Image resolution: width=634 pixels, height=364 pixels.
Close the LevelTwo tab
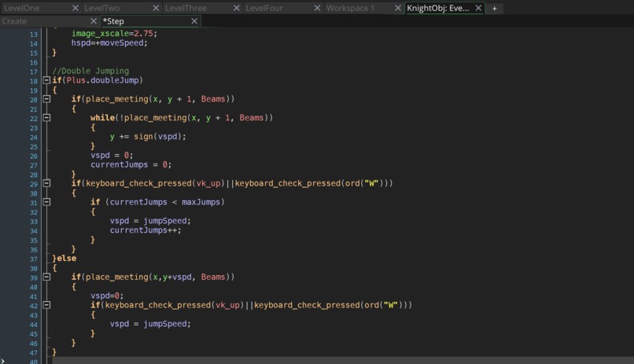156,8
